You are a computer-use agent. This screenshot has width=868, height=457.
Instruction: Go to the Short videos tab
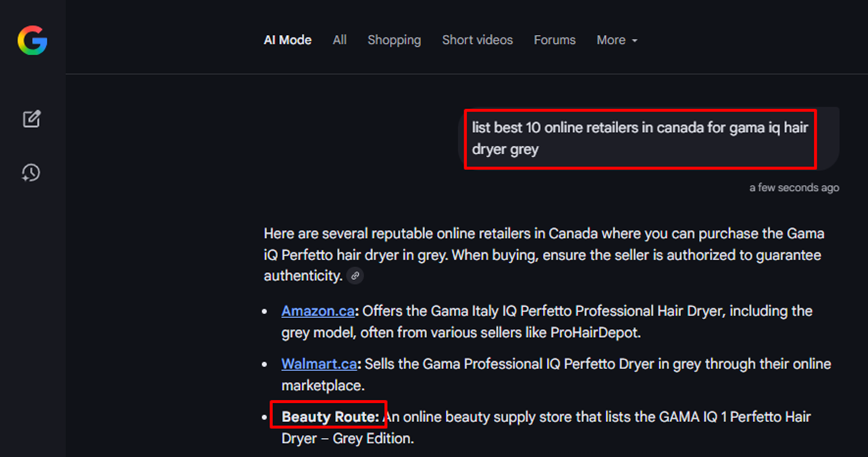tap(477, 40)
